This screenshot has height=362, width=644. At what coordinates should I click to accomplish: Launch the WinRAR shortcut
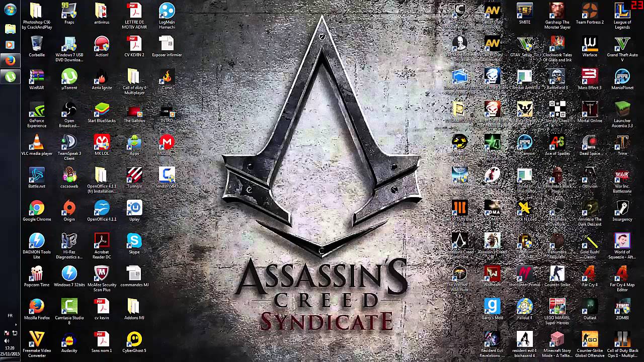(37, 79)
